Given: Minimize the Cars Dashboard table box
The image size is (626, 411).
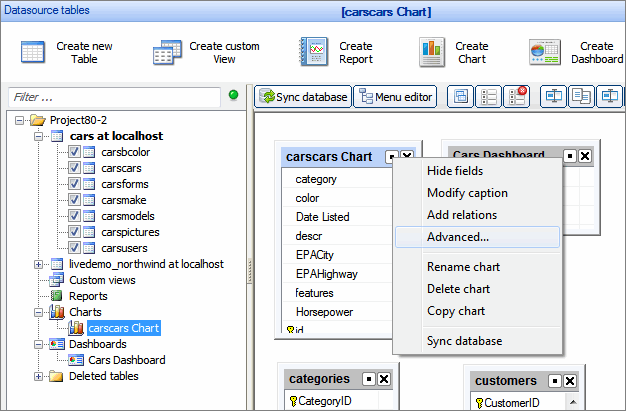Looking at the screenshot, I should point(570,156).
